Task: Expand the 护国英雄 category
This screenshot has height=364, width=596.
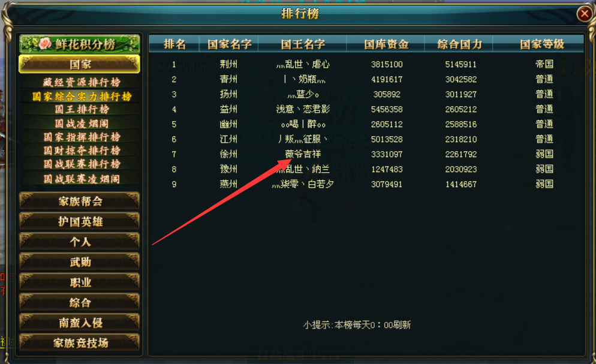Action: (80, 221)
